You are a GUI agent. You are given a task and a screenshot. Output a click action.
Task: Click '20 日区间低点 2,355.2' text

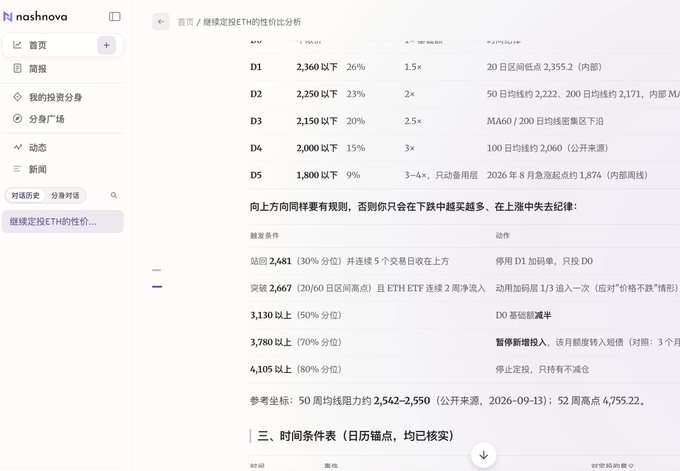[530, 67]
